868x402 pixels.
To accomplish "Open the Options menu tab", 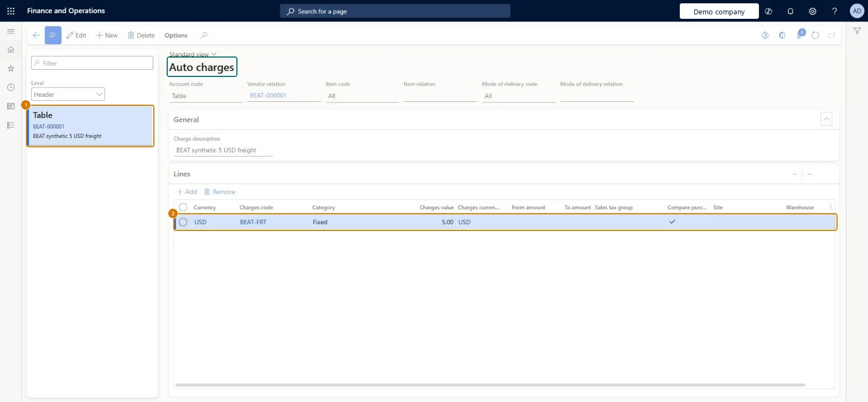I will (x=176, y=35).
